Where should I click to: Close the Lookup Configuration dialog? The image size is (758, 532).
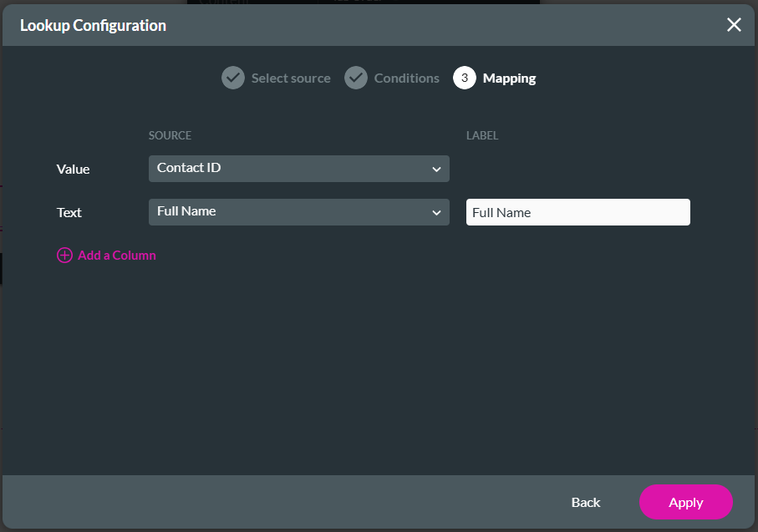734,25
